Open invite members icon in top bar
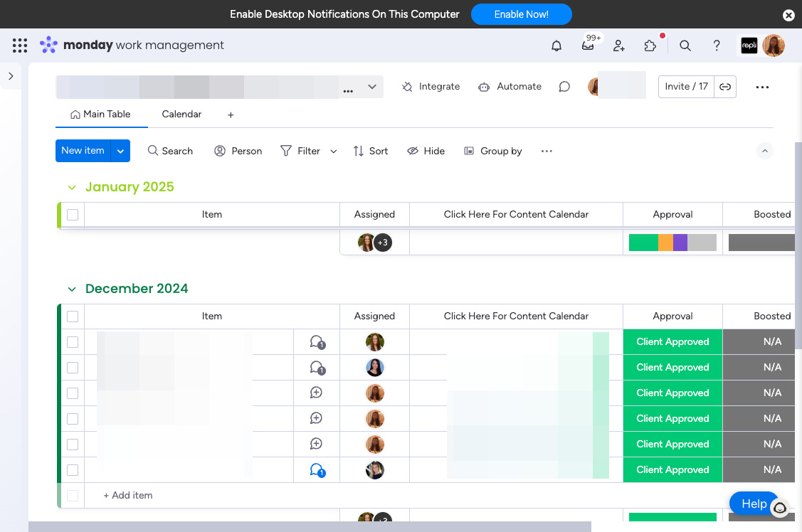Image resolution: width=802 pixels, height=532 pixels. (x=619, y=46)
